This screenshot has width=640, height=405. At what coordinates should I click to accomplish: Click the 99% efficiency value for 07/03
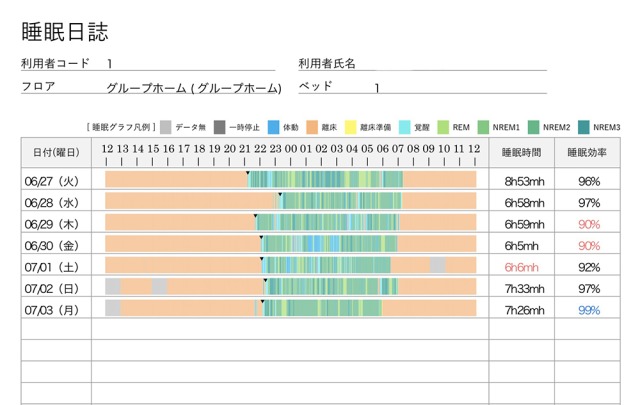[588, 309]
